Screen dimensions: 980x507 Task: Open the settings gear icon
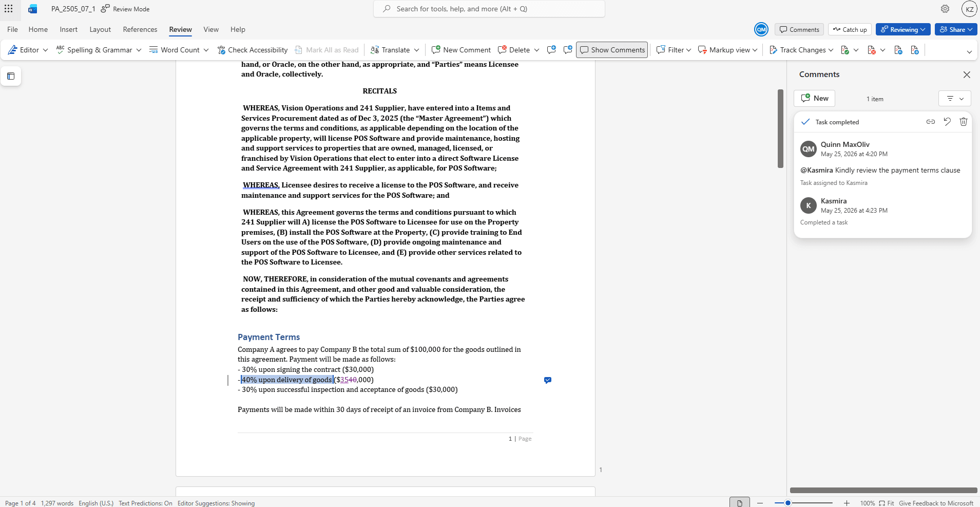(945, 9)
